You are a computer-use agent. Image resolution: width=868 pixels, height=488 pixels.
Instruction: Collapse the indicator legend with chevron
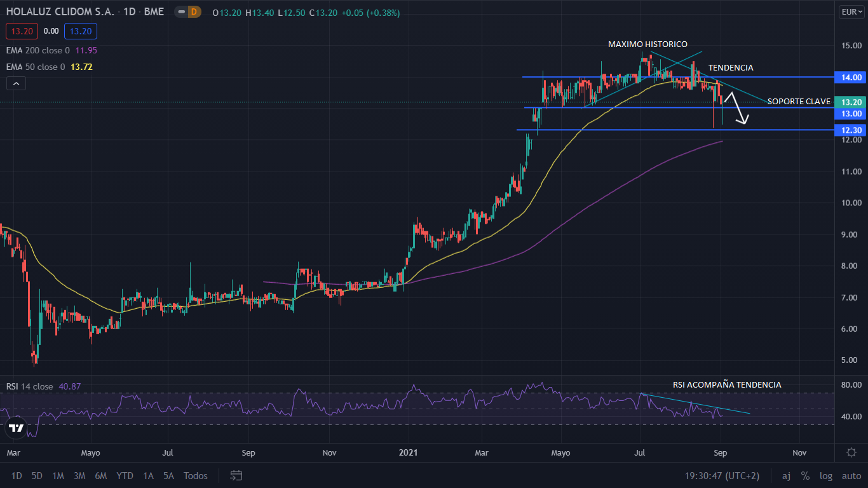[x=16, y=83]
